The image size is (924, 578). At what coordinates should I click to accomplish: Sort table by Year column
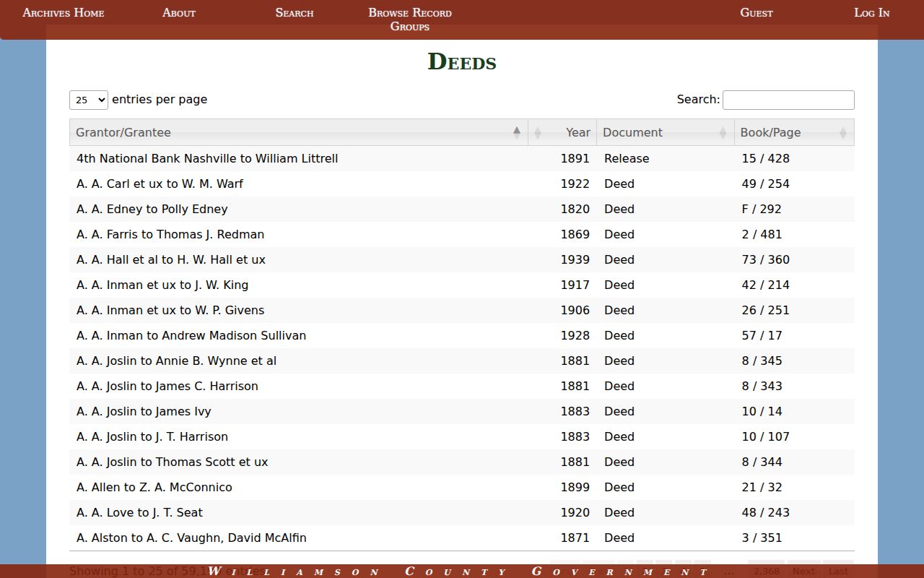[562, 132]
